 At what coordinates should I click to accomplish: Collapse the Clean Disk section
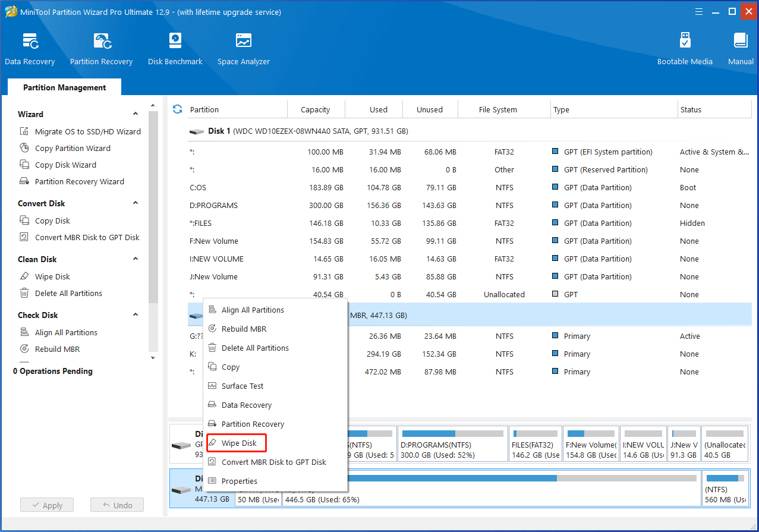[136, 259]
